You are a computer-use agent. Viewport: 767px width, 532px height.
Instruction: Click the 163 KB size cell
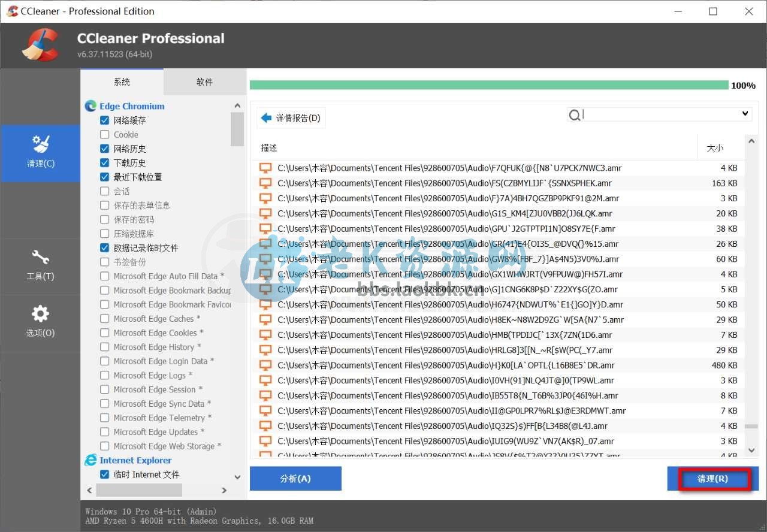[724, 183]
